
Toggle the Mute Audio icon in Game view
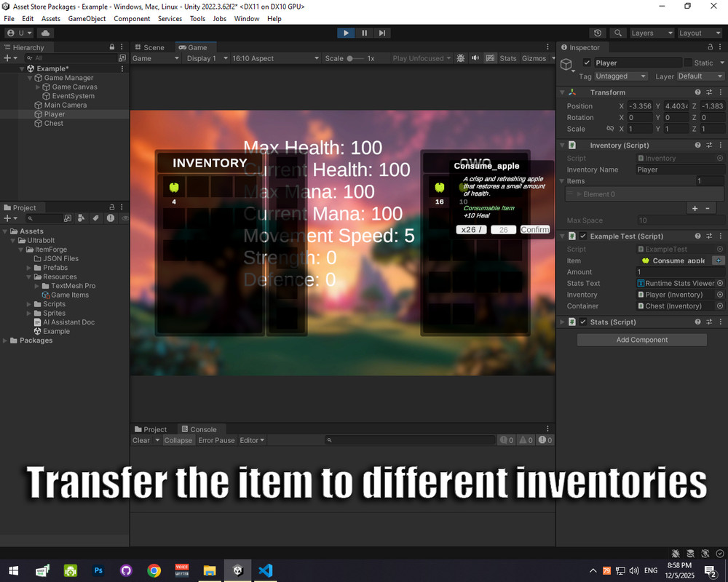click(x=475, y=58)
